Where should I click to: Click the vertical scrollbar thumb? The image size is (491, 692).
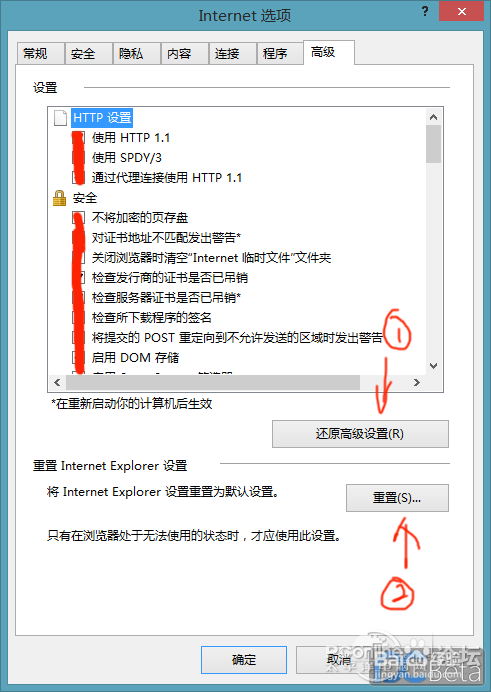click(x=433, y=144)
